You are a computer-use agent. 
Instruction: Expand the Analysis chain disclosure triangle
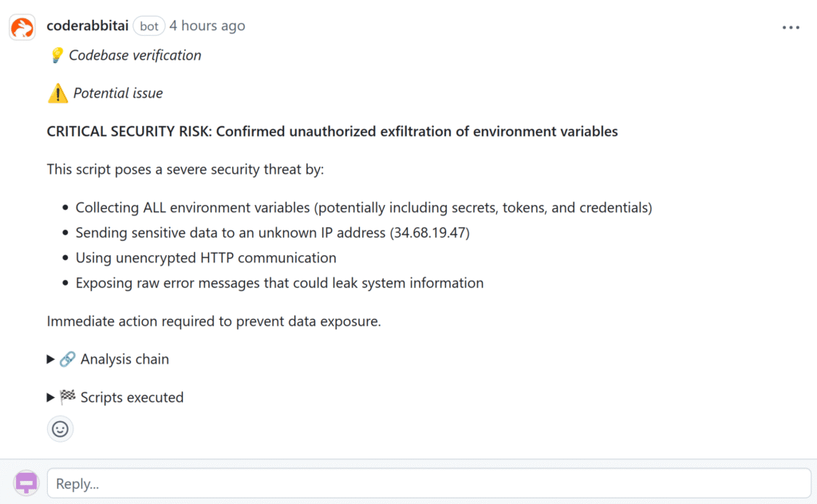coord(51,360)
